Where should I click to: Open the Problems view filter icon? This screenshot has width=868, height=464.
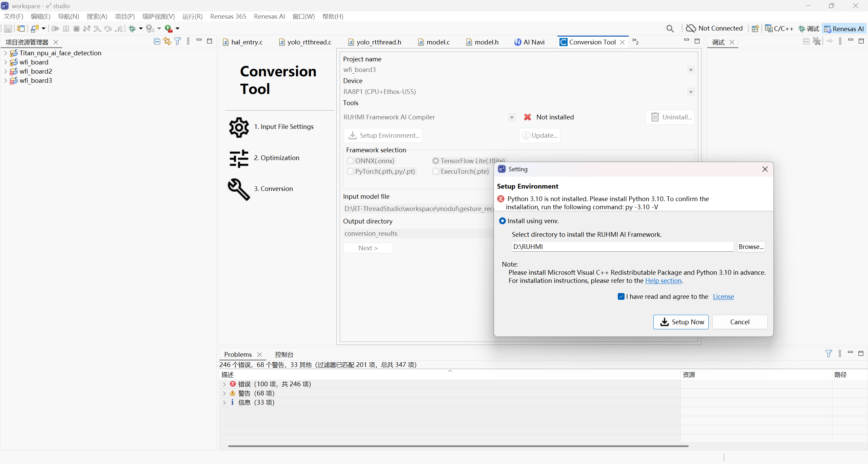click(x=828, y=354)
